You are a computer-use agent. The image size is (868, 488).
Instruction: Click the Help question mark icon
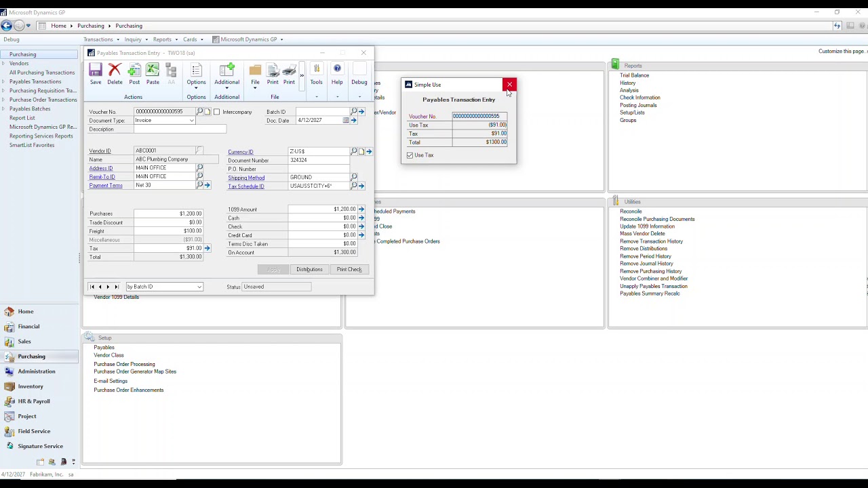[x=337, y=70]
